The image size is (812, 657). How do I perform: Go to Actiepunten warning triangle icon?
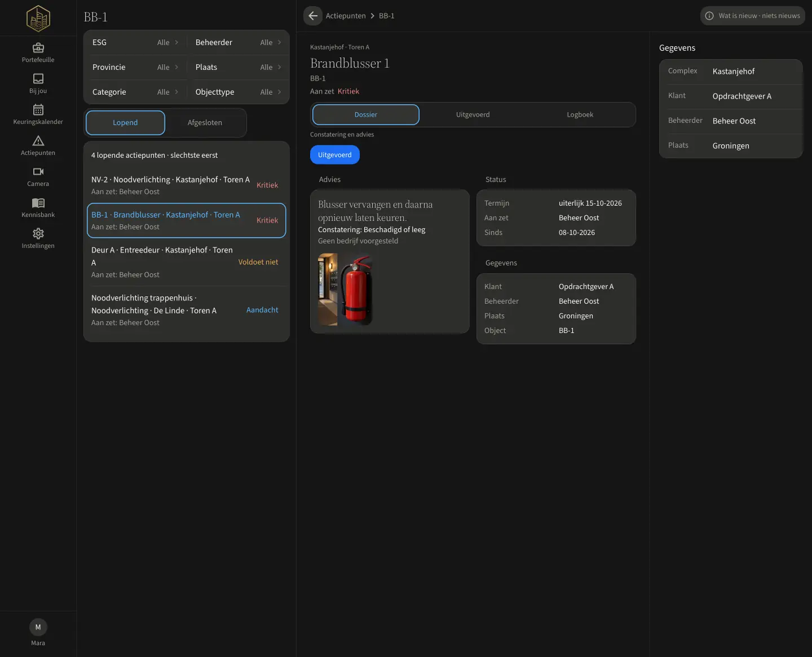tap(38, 141)
